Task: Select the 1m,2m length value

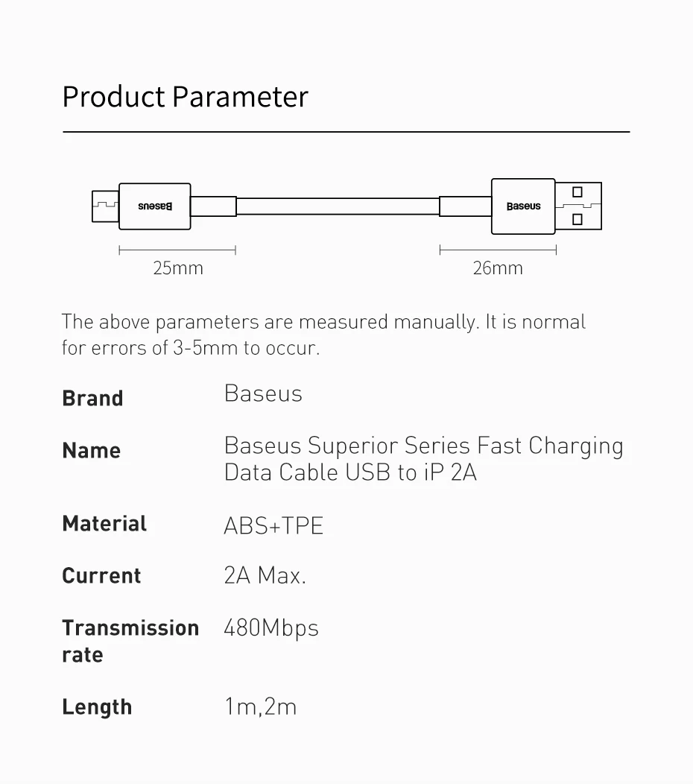Action: [260, 706]
